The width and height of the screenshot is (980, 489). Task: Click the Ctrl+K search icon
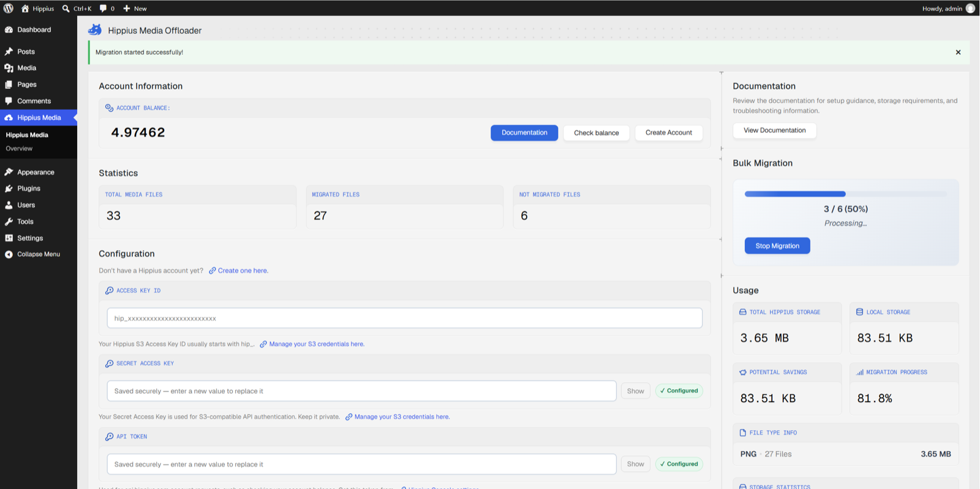coord(66,9)
